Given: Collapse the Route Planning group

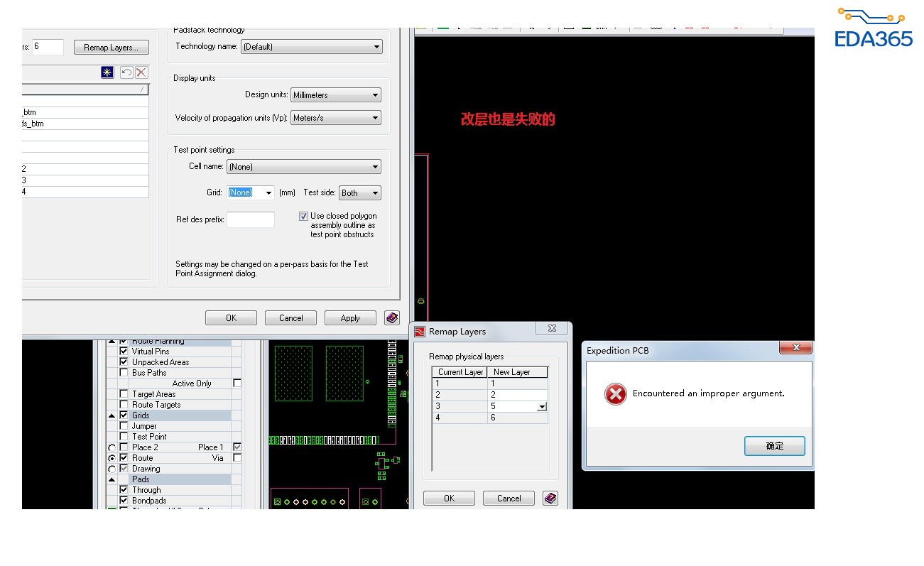Looking at the screenshot, I should (x=112, y=342).
